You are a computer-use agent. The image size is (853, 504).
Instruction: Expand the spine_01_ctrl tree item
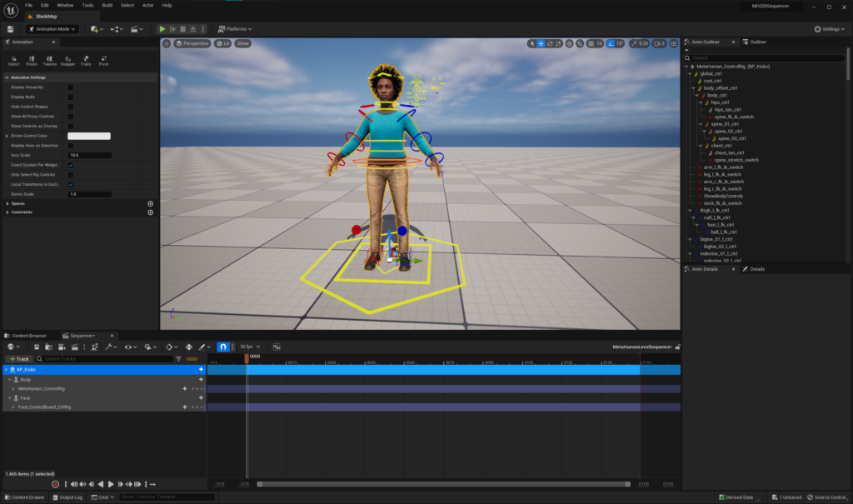click(701, 124)
